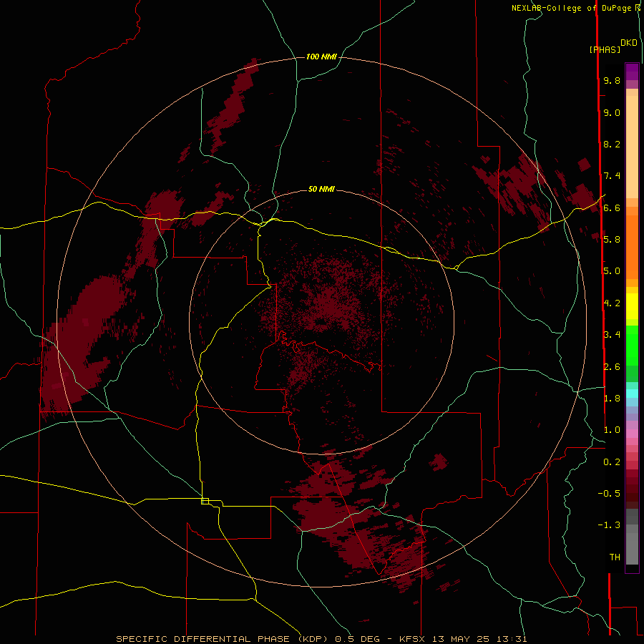The image size is (644, 644).
Task: Pick the light peach color bar segment
Action: click(632, 147)
